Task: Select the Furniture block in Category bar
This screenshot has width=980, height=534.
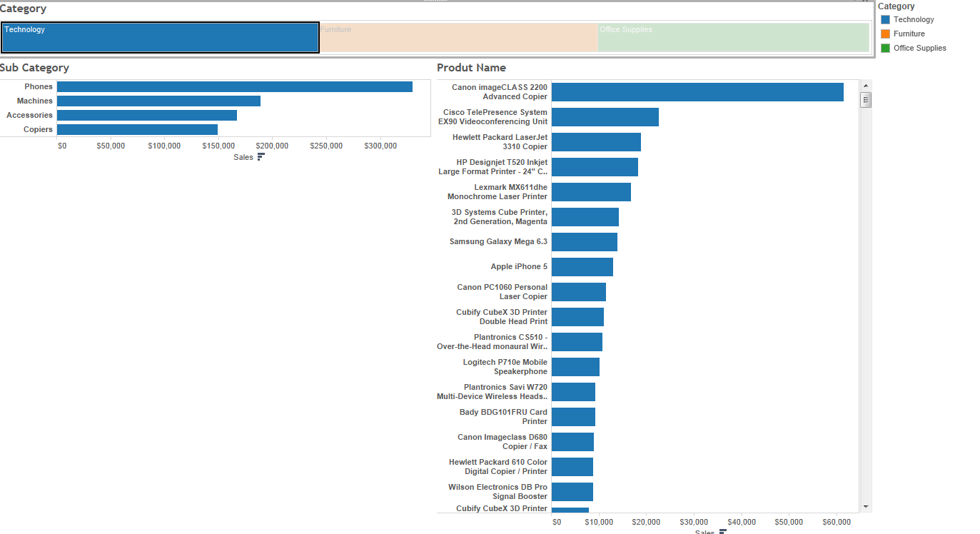Action: pos(458,38)
